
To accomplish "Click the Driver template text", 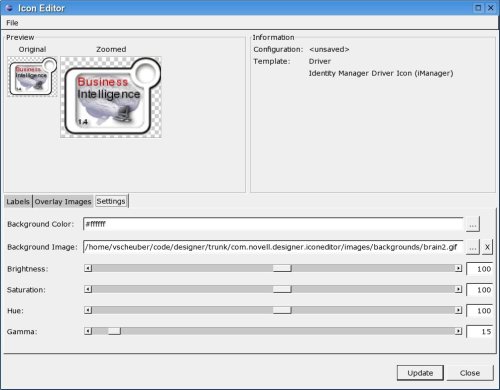I will click(x=320, y=61).
